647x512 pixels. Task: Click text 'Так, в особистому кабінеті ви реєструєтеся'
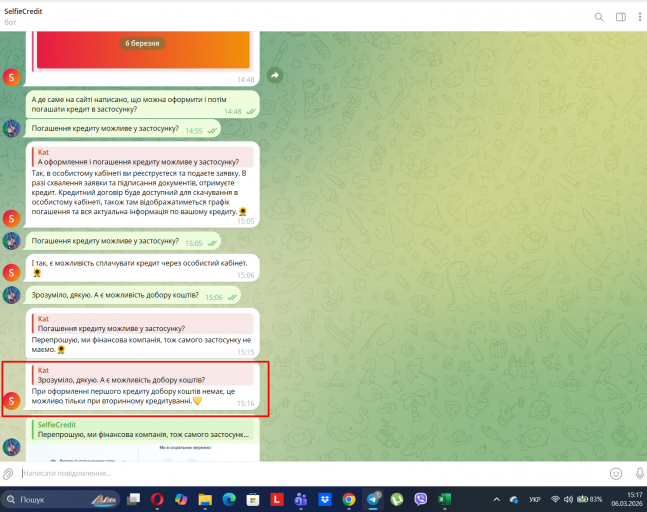click(x=139, y=192)
